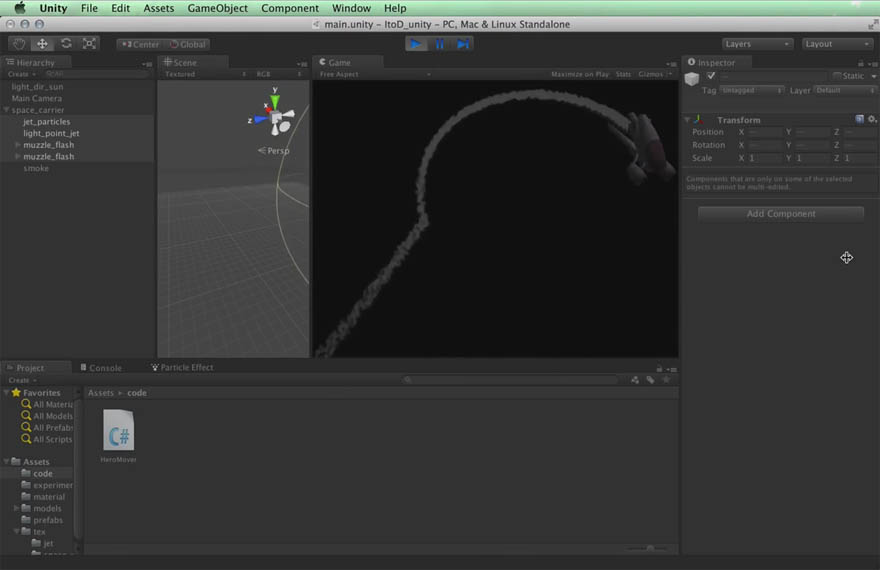Toggle Maximize on Play
Image resolution: width=880 pixels, height=570 pixels.
tap(580, 74)
